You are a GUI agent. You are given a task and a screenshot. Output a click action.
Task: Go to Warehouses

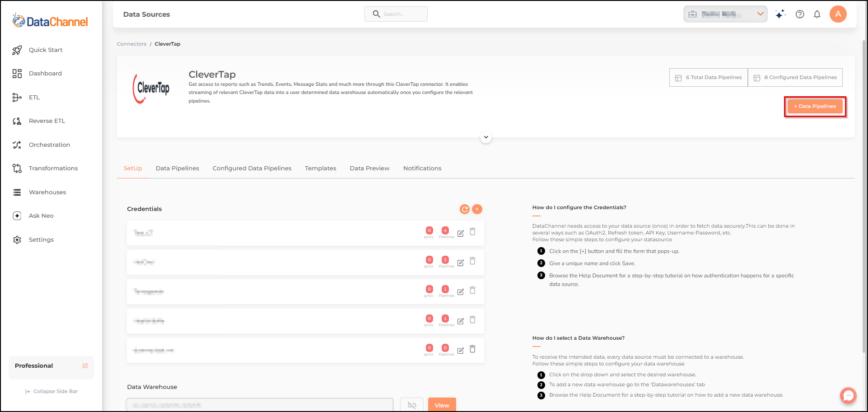pyautogui.click(x=47, y=192)
